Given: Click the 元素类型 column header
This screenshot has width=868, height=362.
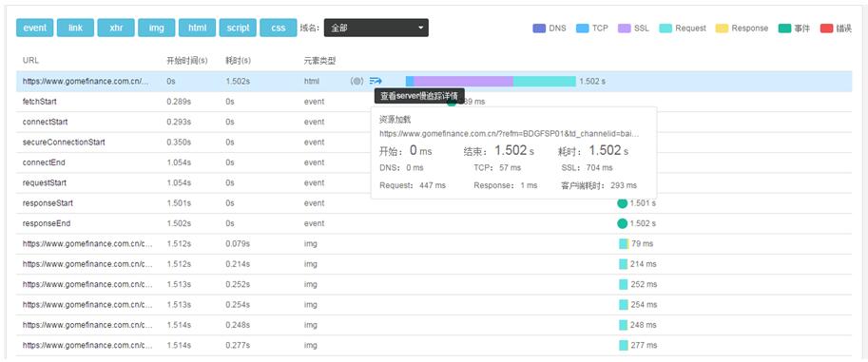Looking at the screenshot, I should pos(320,61).
